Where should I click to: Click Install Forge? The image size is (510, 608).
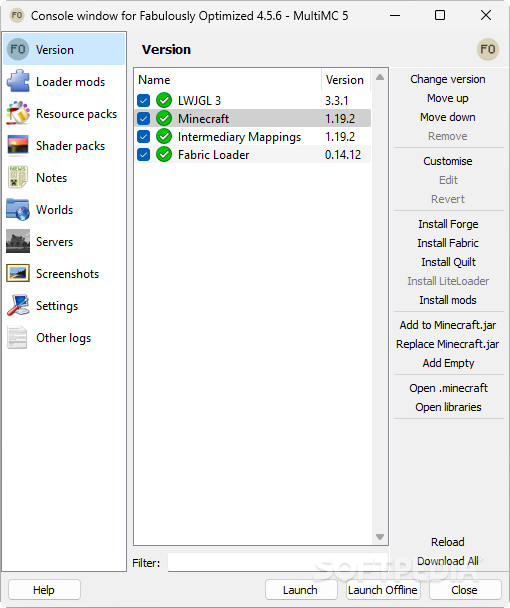pyautogui.click(x=448, y=224)
